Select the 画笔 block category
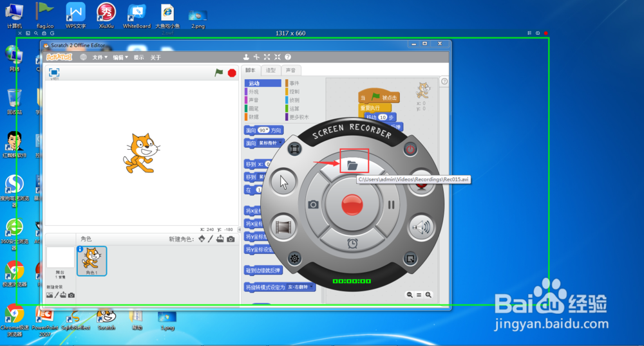The image size is (644, 346). (x=263, y=109)
